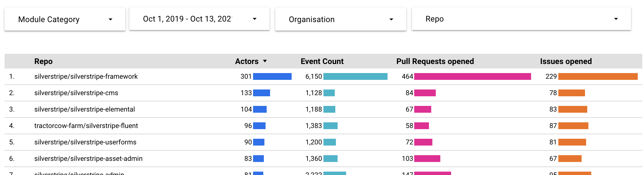This screenshot has width=644, height=175.
Task: Expand the Repo filter dropdown
Action: click(521, 19)
